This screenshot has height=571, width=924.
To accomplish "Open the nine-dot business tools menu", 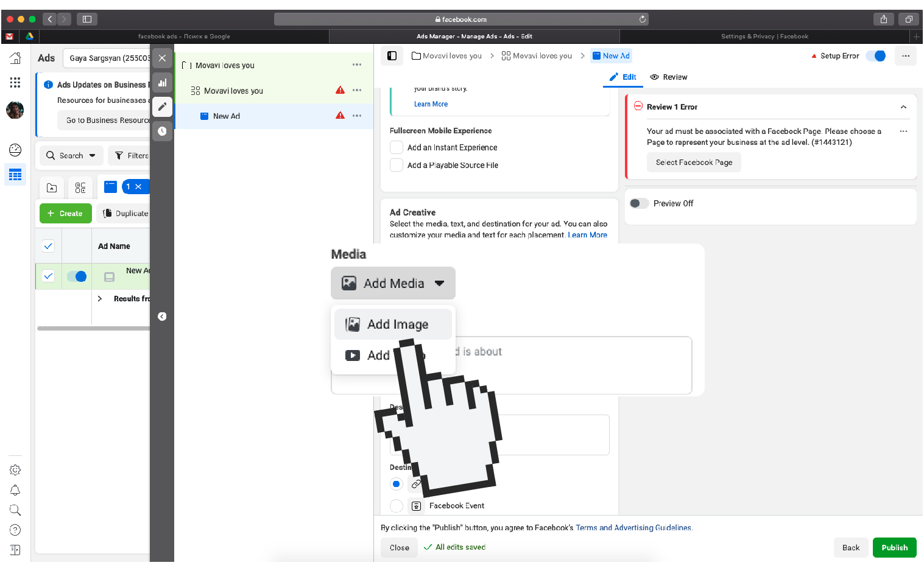I will pos(15,82).
